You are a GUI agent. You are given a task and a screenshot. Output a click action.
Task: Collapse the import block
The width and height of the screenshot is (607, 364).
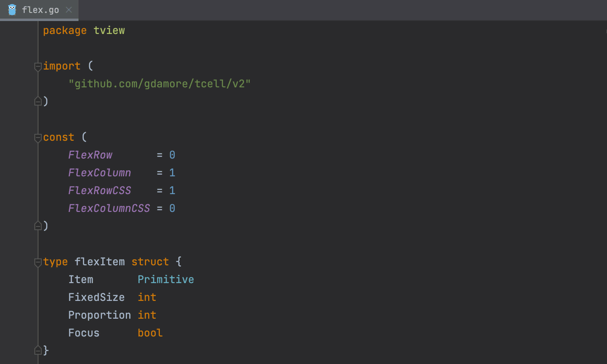click(x=38, y=66)
